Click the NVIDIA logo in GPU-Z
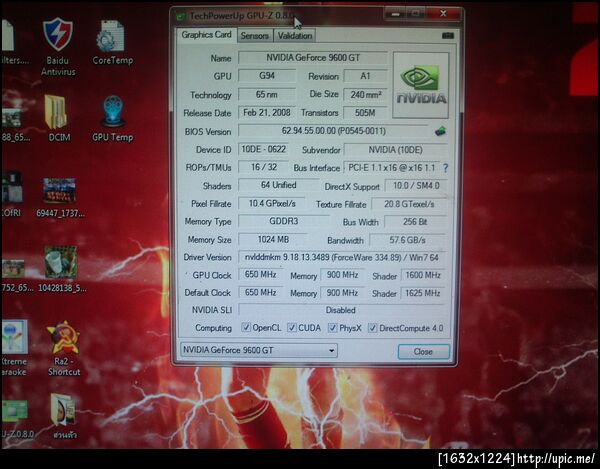Screen dimensions: 600x469 pyautogui.click(x=421, y=85)
